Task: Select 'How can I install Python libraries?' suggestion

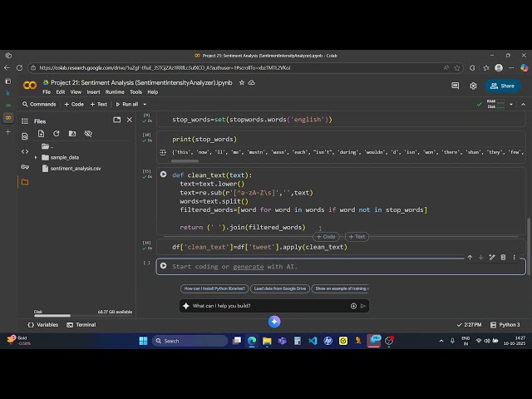Action: [214, 288]
